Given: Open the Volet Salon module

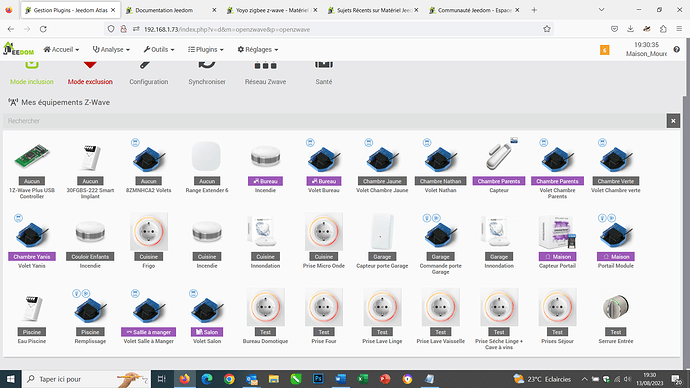Looking at the screenshot, I should (207, 317).
